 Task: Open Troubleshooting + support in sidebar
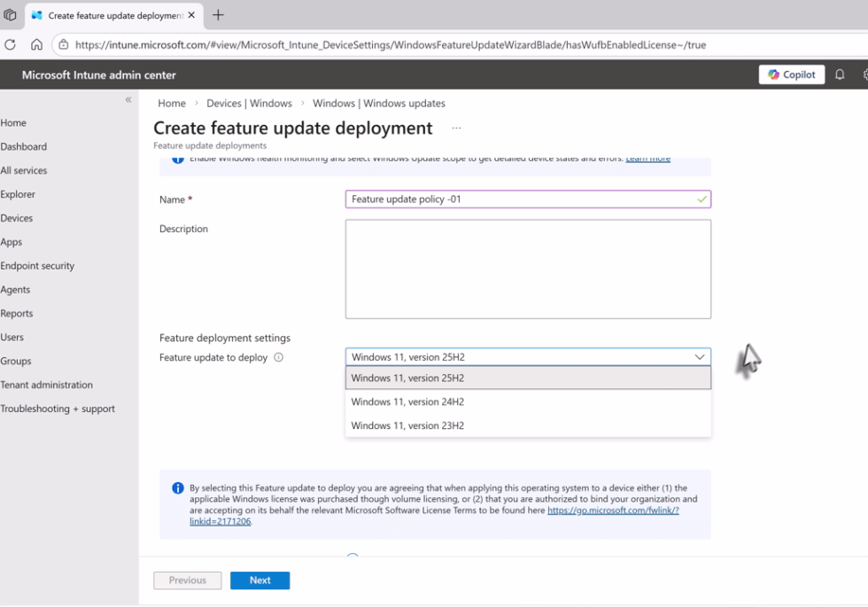click(58, 409)
